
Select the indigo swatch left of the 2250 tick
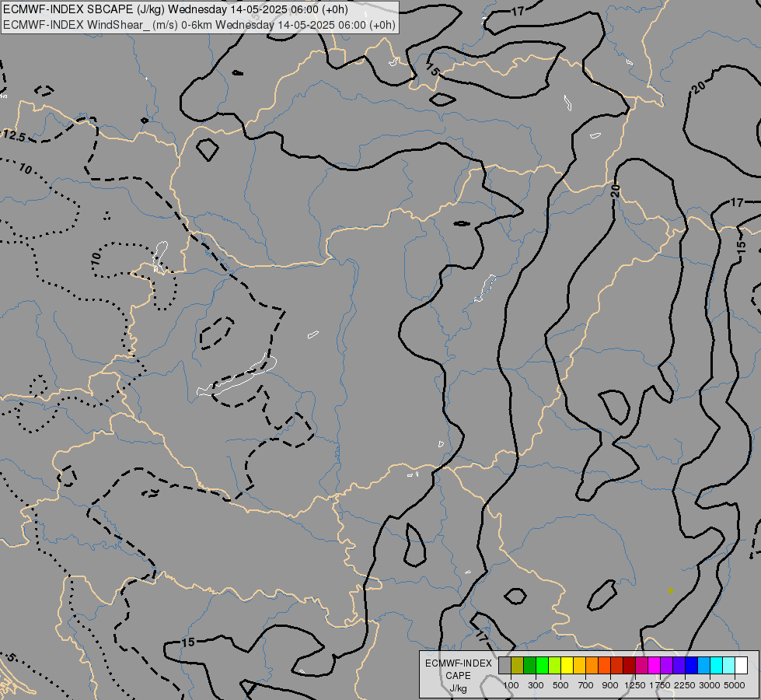[x=679, y=666]
